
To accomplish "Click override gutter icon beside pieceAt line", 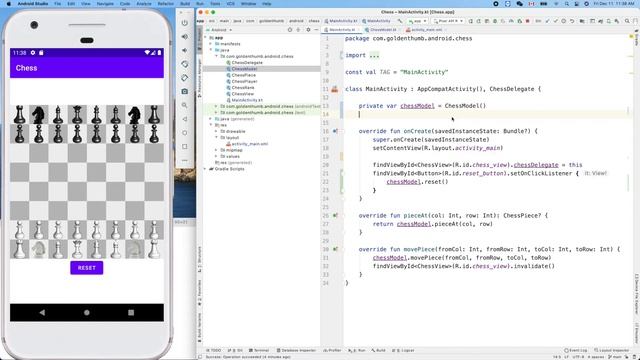I will click(335, 216).
